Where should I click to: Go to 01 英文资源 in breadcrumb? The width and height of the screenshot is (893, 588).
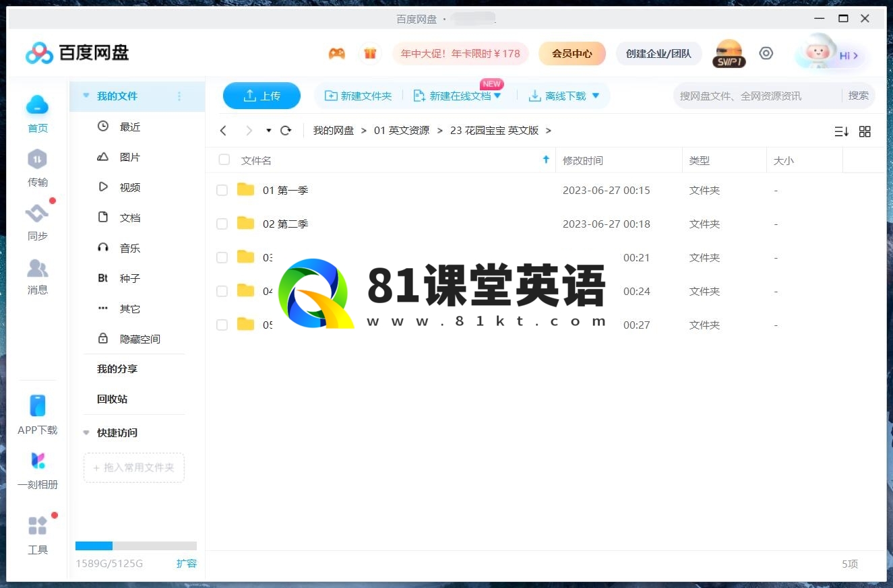pos(402,131)
